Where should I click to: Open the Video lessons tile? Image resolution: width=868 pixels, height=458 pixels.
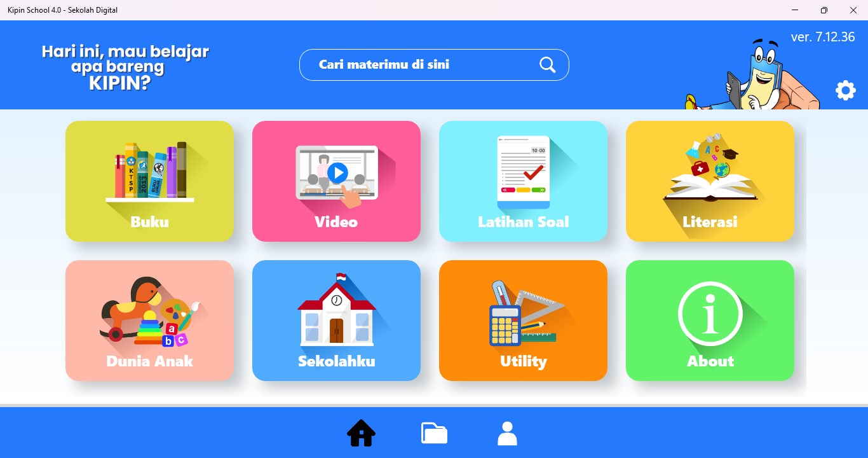336,181
